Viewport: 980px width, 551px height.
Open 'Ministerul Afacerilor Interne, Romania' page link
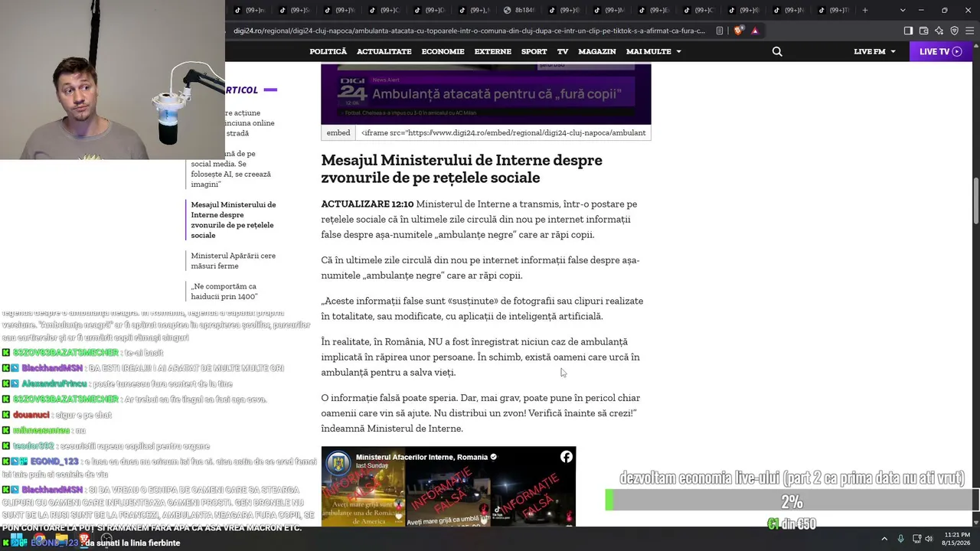(x=422, y=457)
